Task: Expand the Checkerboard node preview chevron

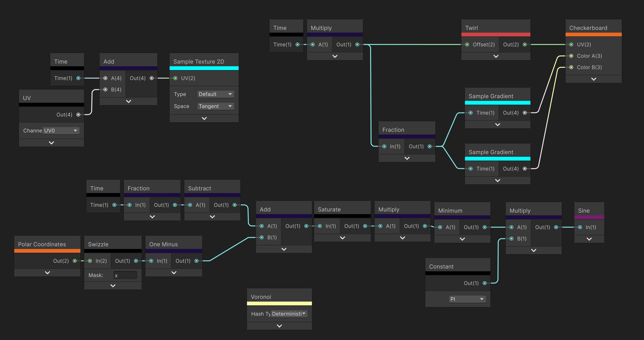Action: tap(593, 79)
